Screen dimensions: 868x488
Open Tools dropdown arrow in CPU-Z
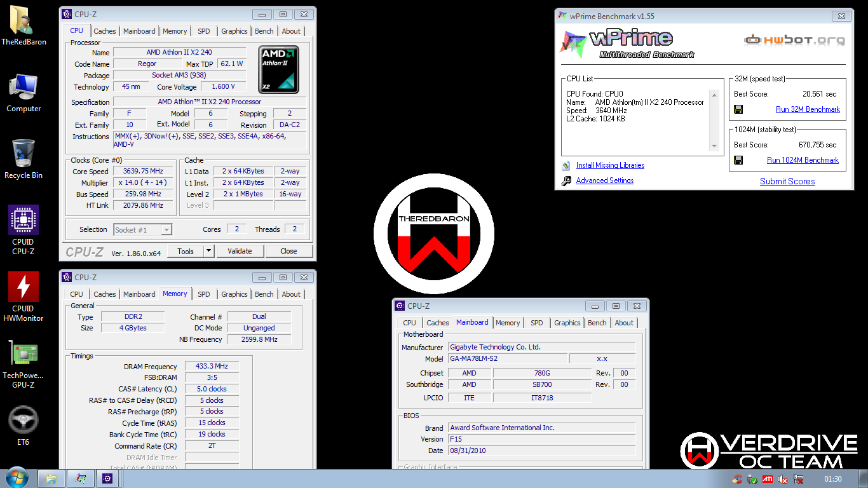tap(208, 251)
